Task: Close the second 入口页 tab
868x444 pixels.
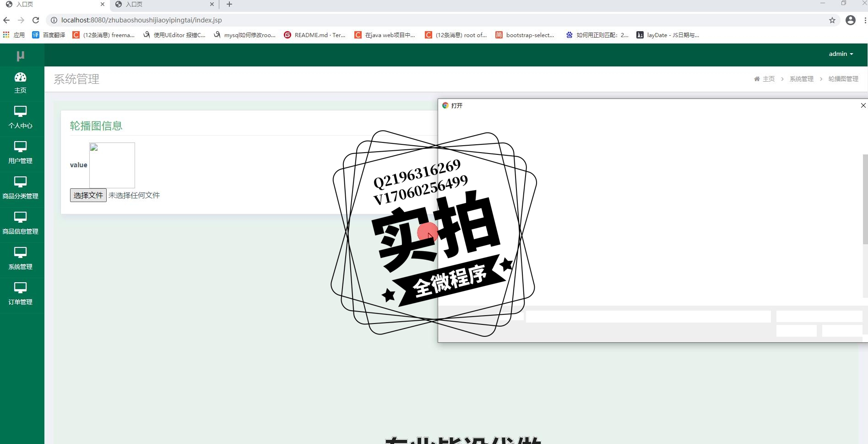Action: click(212, 4)
